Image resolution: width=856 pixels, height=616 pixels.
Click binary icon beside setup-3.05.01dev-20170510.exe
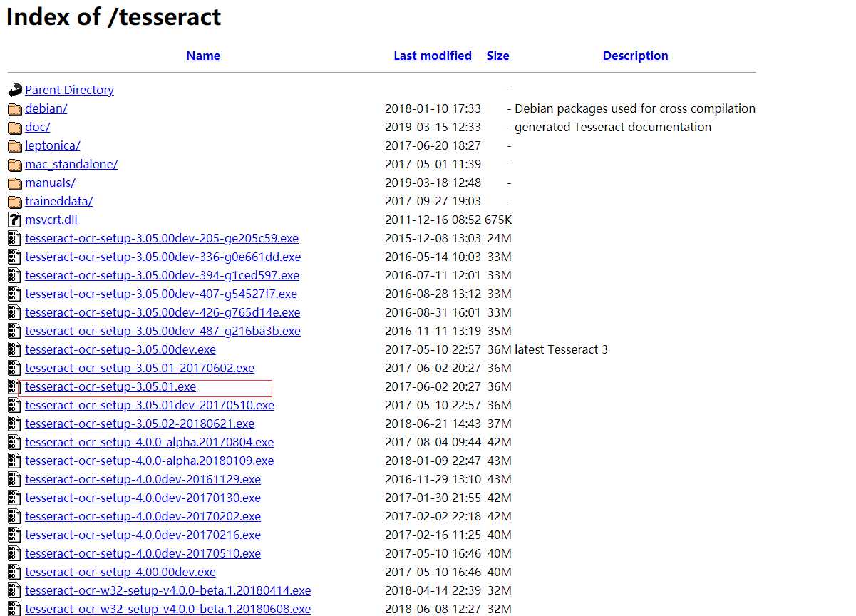click(x=15, y=405)
